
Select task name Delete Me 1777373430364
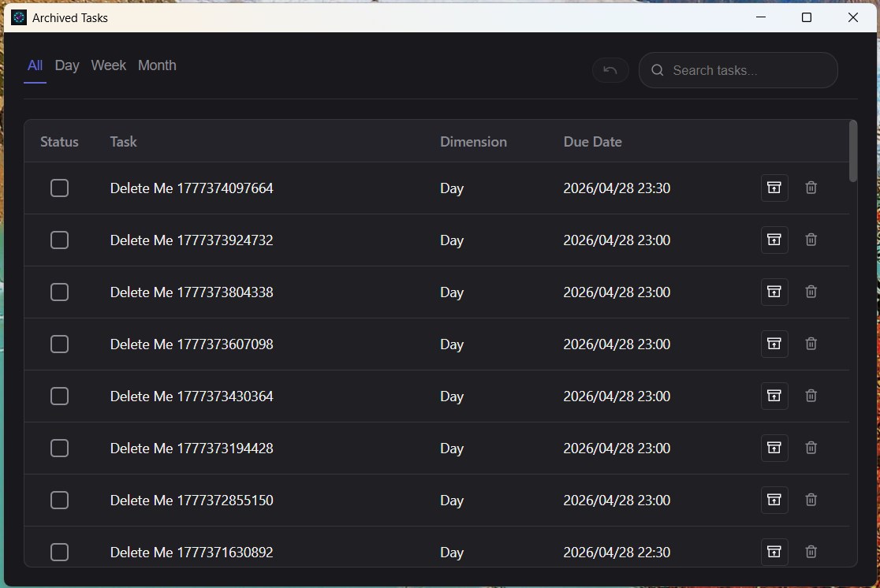pos(192,396)
